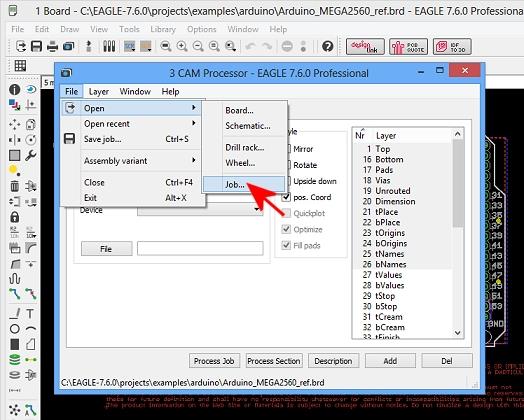This screenshot has width=524, height=420.
Task: Click the layer list scroll down arrow
Action: 457,333
